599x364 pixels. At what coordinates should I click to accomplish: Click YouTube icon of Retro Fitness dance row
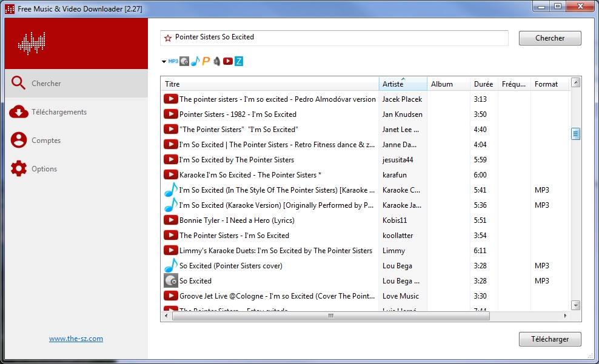[x=171, y=145]
